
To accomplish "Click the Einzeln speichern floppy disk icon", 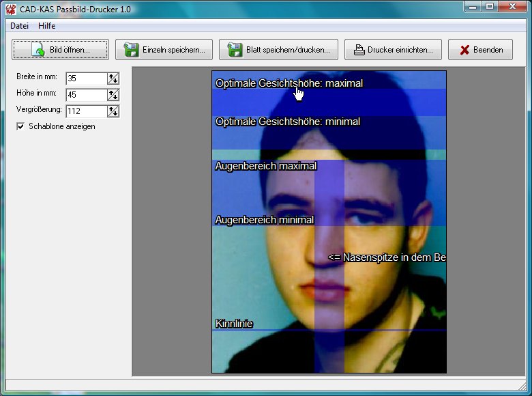I will click(132, 50).
